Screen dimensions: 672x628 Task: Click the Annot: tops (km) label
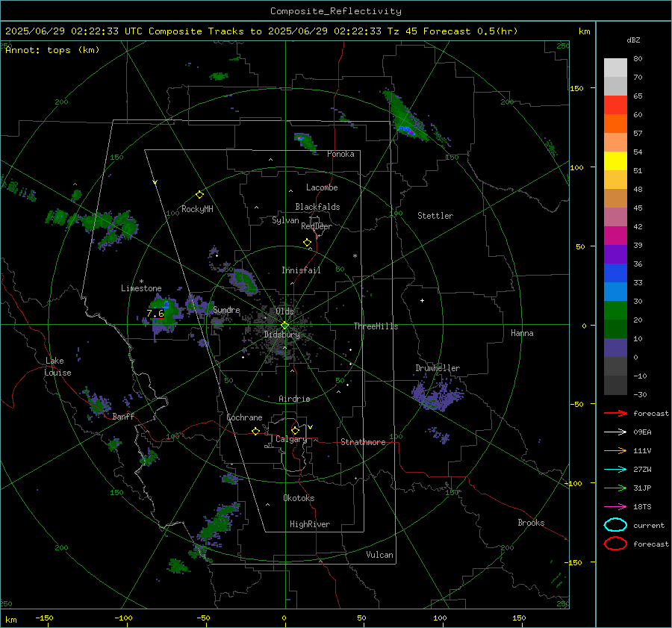pyautogui.click(x=52, y=50)
